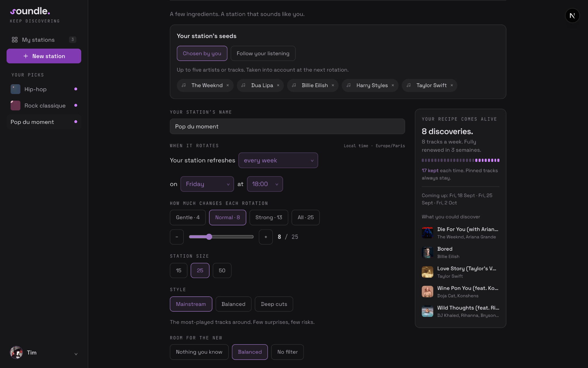
Task: Select Nothing you know filter
Action: pos(199,352)
